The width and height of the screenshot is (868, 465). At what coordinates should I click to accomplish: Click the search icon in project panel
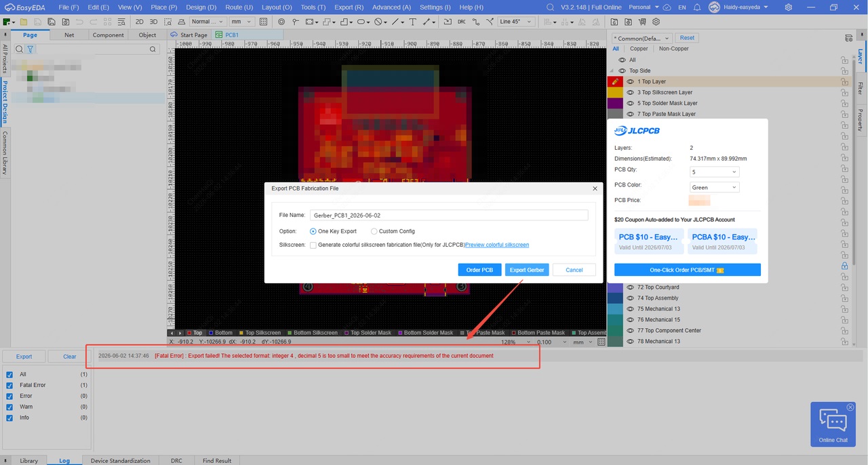pos(19,49)
